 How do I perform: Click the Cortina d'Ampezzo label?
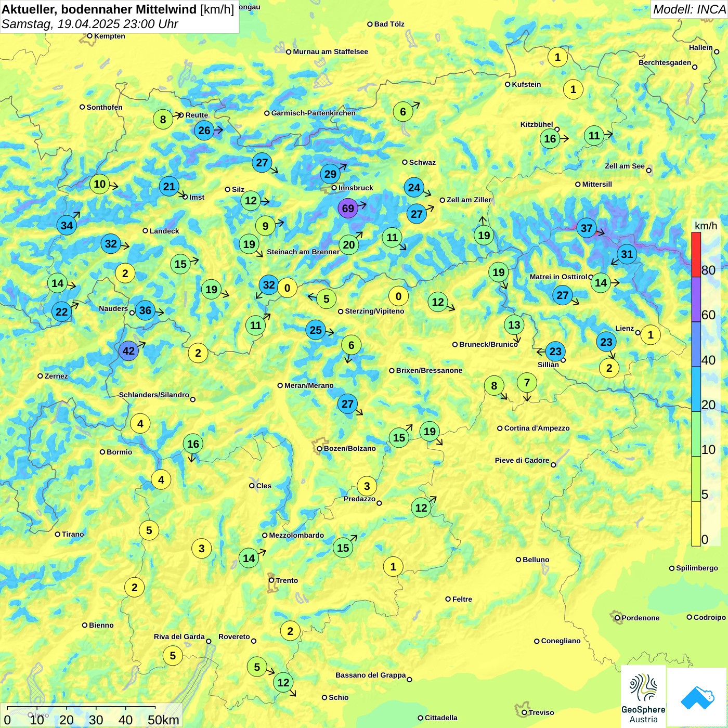537,428
